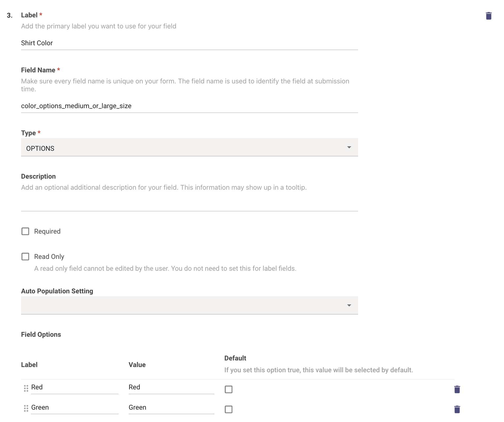Set Red as the default option
This screenshot has width=504, height=422.
coord(229,389)
